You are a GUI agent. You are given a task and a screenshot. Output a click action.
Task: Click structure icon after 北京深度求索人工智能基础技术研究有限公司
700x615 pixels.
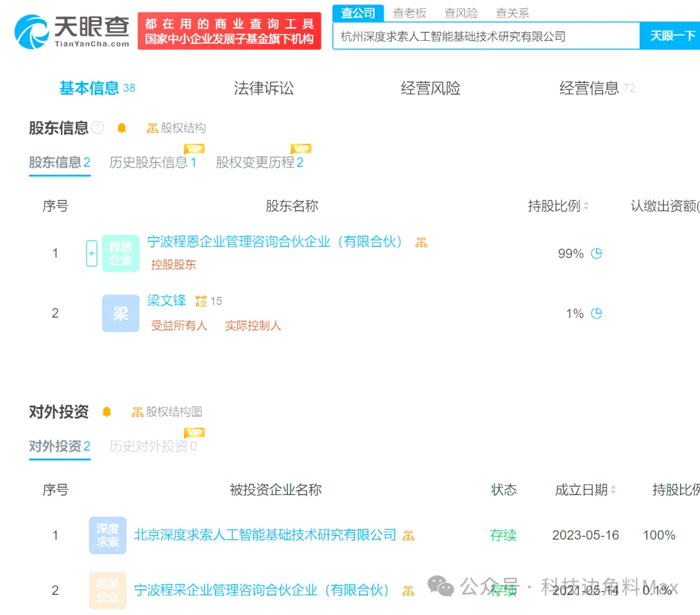pyautogui.click(x=408, y=535)
